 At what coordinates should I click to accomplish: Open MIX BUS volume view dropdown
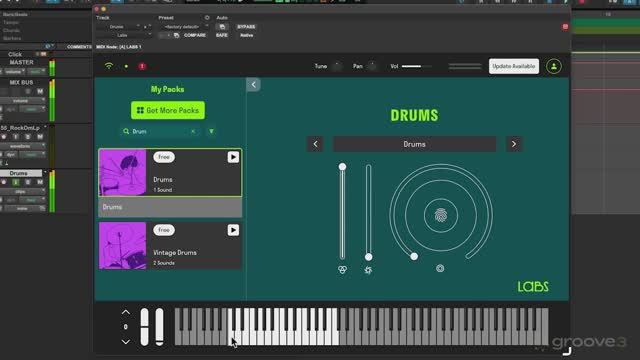(22, 100)
